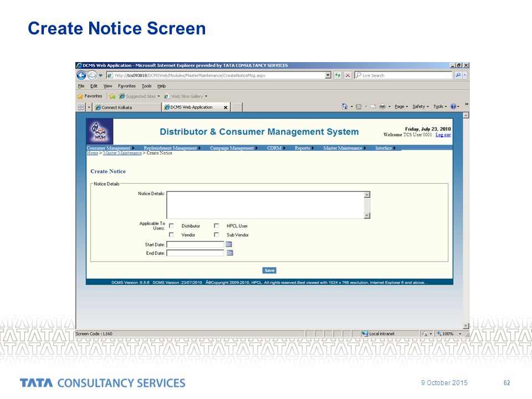
Task: Open Consumer Management menu
Action: (110, 148)
